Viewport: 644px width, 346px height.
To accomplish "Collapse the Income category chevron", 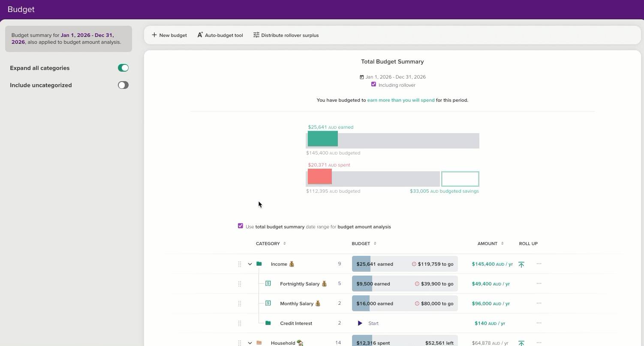I will [x=250, y=264].
